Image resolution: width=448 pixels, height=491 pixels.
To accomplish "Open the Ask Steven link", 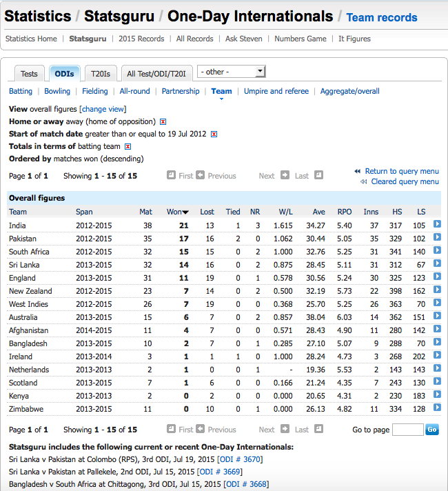I will pyautogui.click(x=244, y=39).
